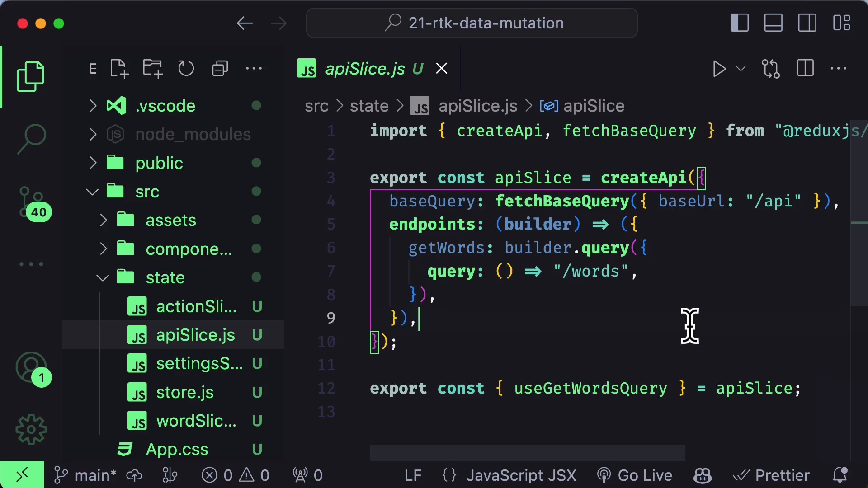This screenshot has width=868, height=488.
Task: Open the 21-rtk-data-mutation search box
Action: [472, 23]
